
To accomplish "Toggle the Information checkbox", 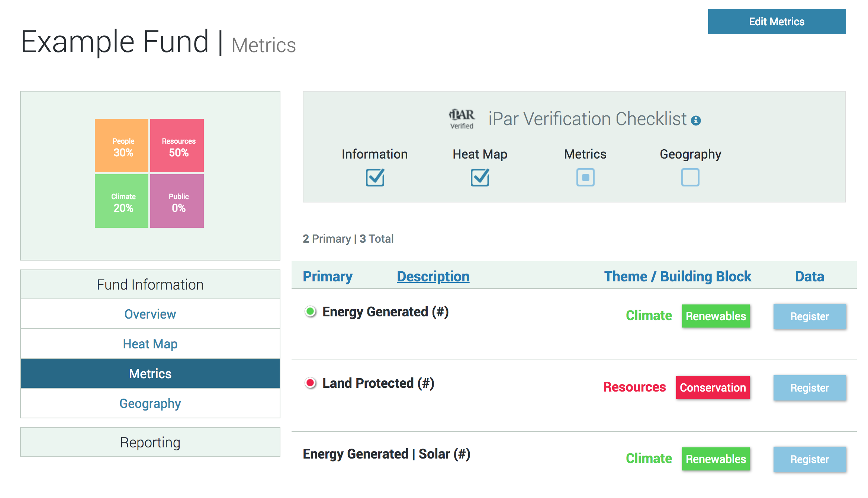I will coord(374,178).
